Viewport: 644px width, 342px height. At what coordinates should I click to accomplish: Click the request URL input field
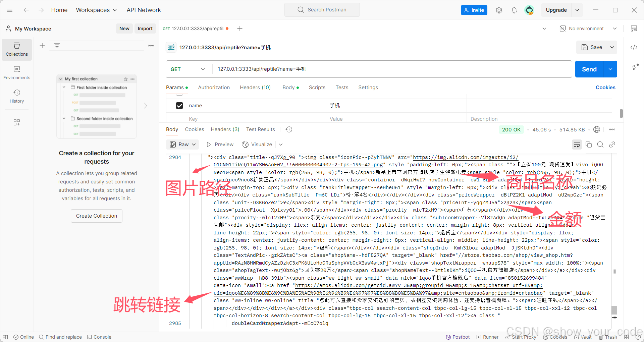[392, 69]
